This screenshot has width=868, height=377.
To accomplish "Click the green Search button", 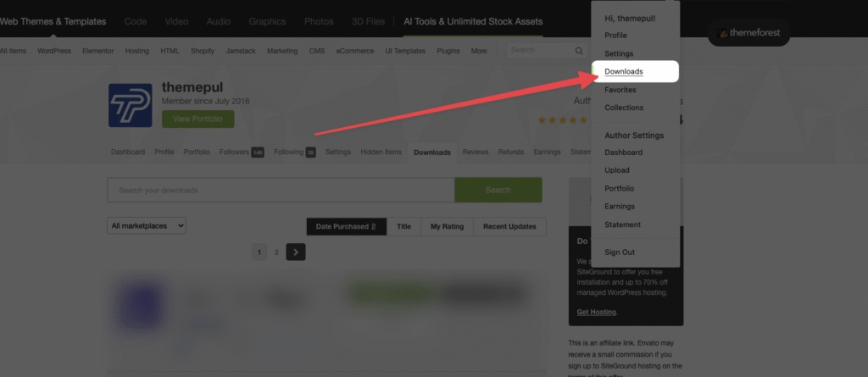I will tap(498, 190).
